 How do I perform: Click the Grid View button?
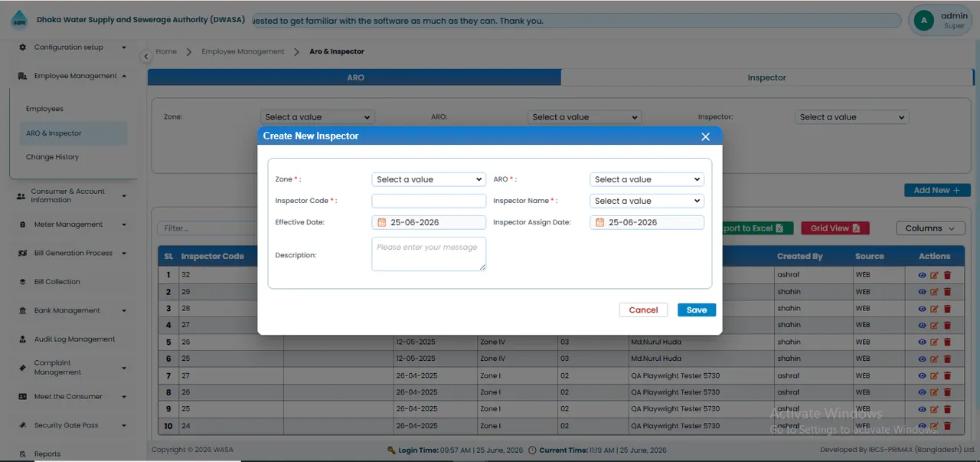[x=835, y=228]
